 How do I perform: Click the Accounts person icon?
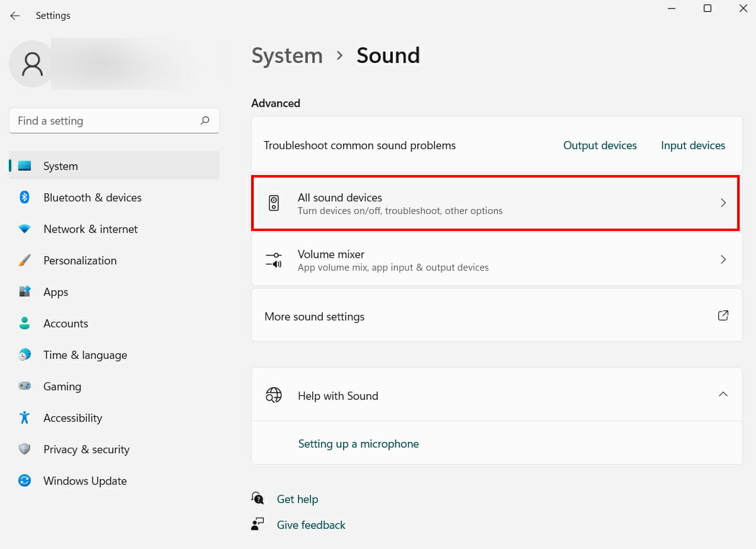[x=25, y=324]
